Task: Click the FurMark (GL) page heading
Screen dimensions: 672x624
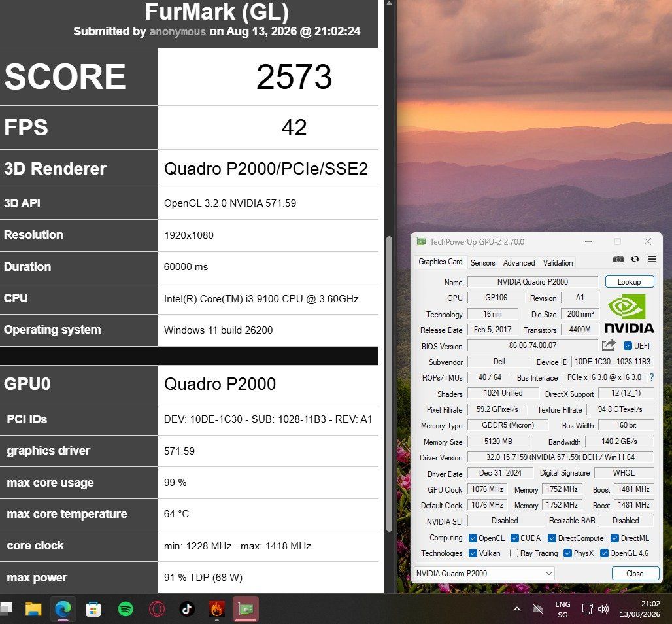Action: [217, 12]
